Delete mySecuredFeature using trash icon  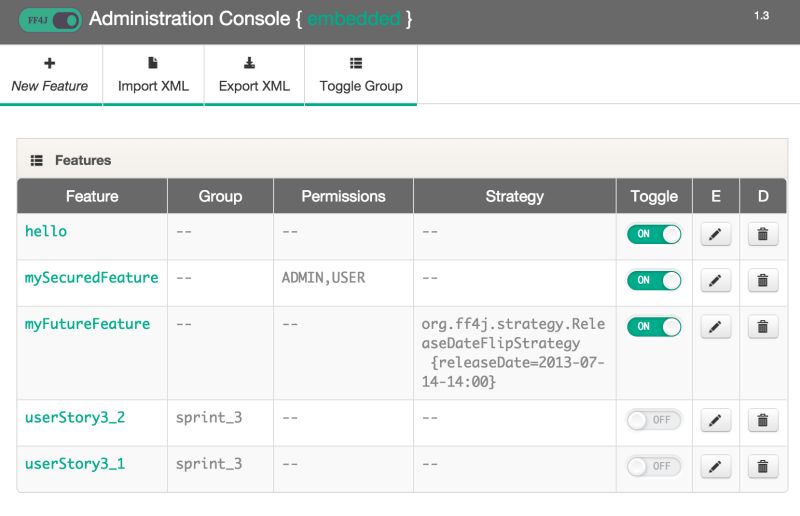(x=763, y=280)
